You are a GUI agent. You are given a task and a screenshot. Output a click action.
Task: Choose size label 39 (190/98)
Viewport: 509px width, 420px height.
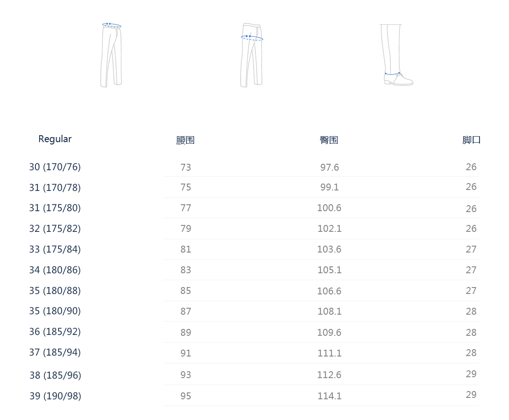55,396
